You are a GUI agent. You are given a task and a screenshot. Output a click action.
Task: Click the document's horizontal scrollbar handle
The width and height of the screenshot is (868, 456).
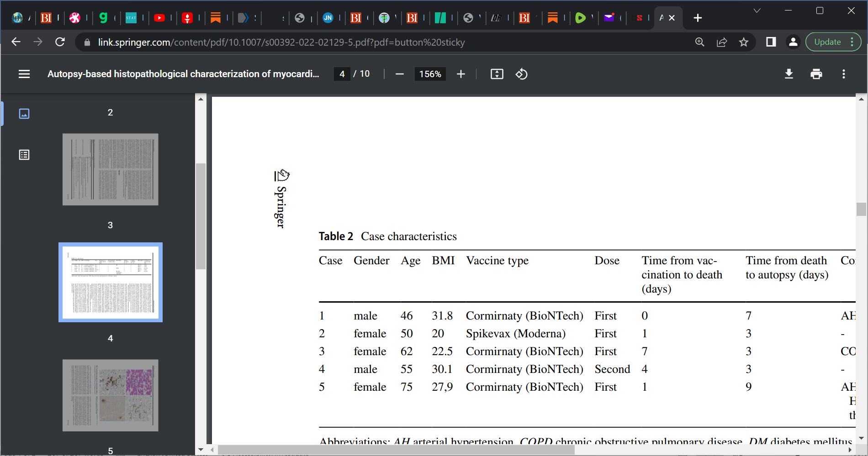click(396, 450)
